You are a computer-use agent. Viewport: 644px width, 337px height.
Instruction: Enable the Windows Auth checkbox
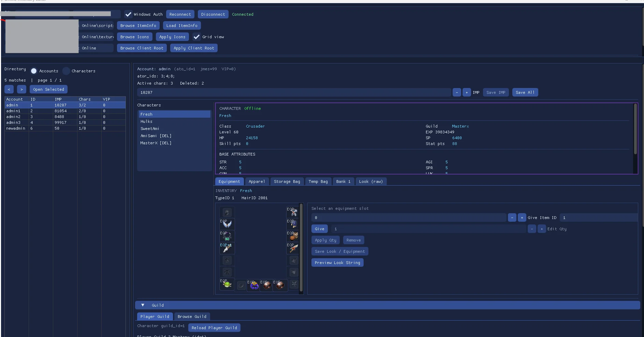coord(128,14)
